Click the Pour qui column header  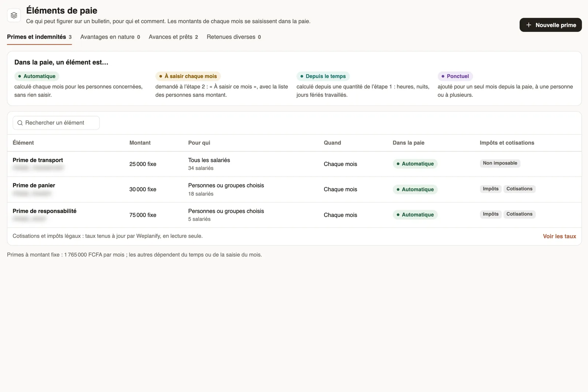click(x=199, y=143)
